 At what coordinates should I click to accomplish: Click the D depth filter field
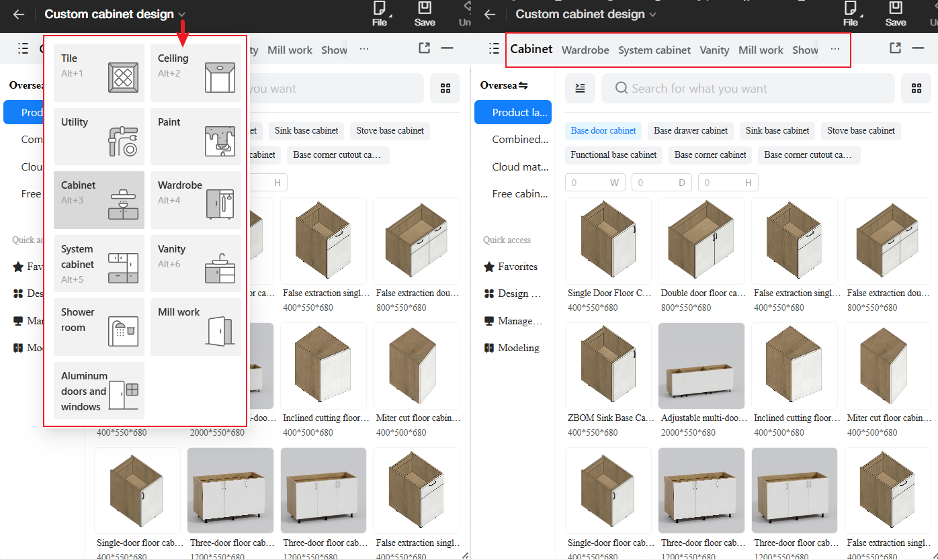[x=662, y=183]
